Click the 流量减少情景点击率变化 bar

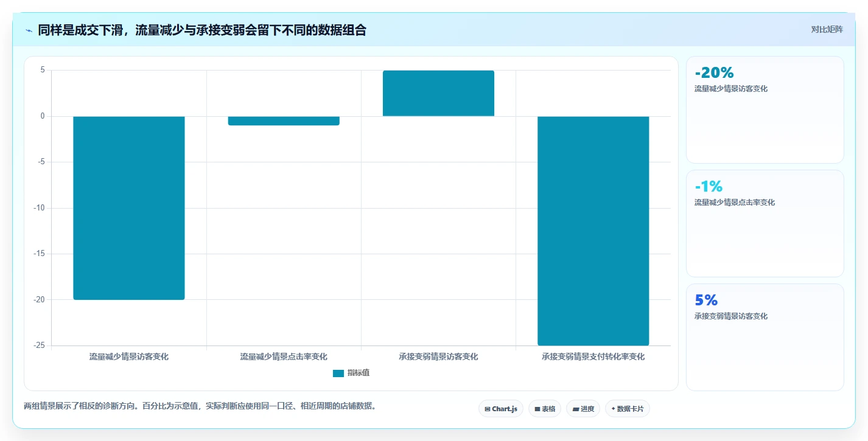[x=284, y=120]
